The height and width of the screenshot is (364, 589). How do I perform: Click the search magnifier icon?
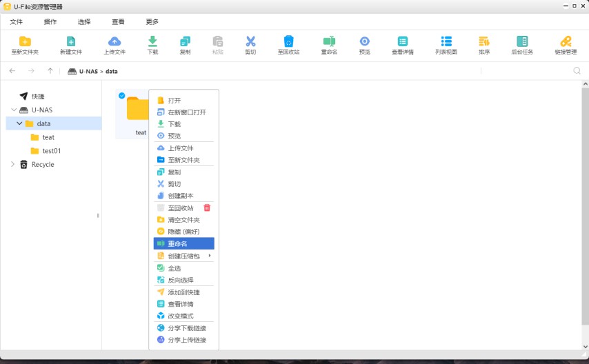pyautogui.click(x=577, y=70)
